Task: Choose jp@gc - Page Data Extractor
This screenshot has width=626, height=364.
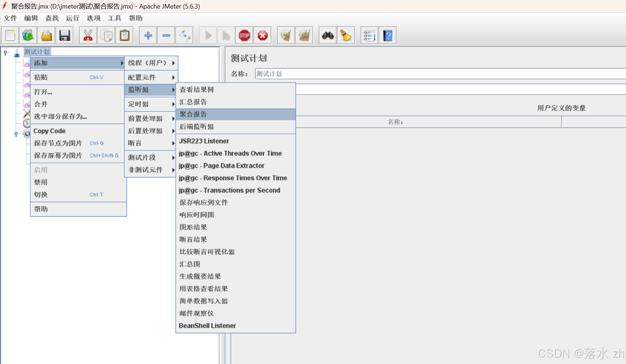Action: pyautogui.click(x=236, y=165)
